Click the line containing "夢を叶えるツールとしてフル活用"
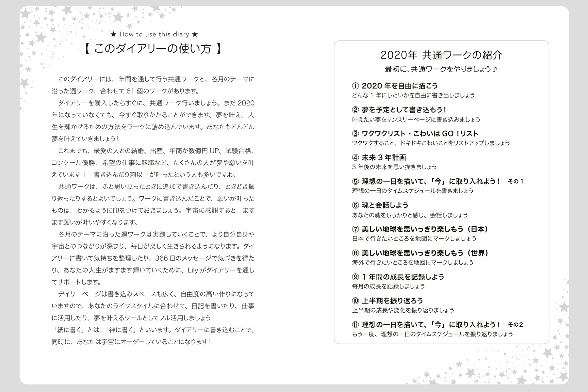This screenshot has width=588, height=392. [x=133, y=318]
